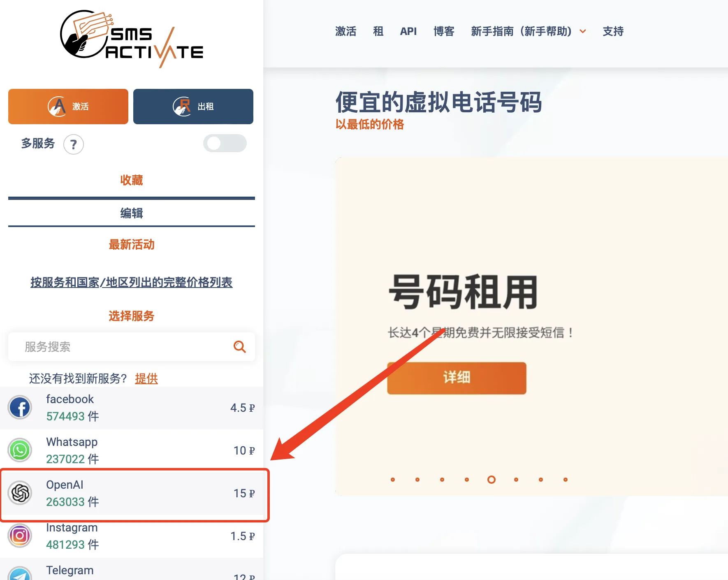Screen dimensions: 728x580
Task: Expand the 收藏 favorites section
Action: click(132, 180)
